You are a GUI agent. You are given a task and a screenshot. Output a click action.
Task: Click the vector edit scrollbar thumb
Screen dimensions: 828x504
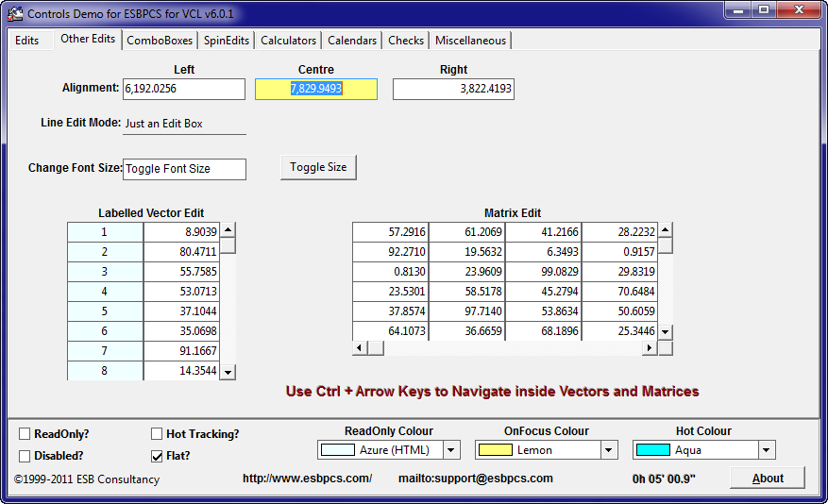pyautogui.click(x=228, y=246)
